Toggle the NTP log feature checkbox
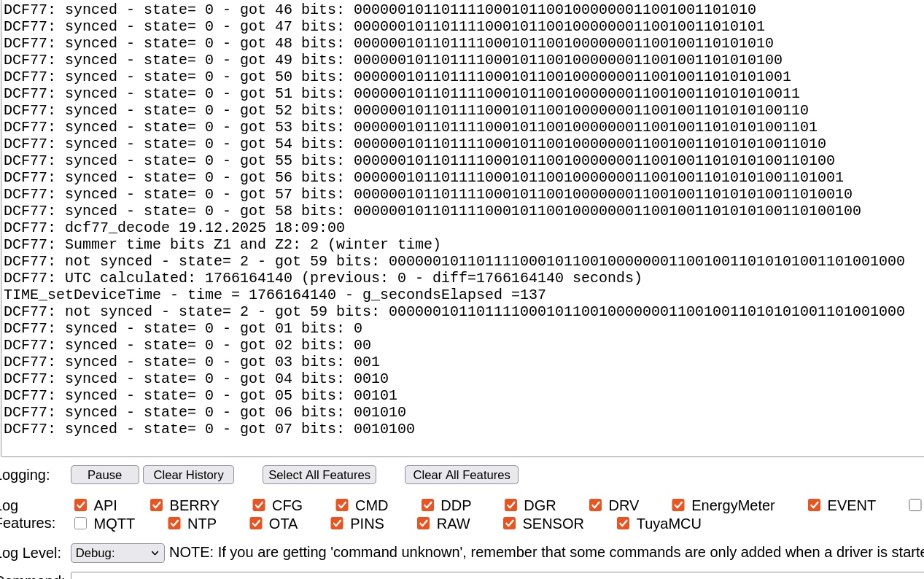 click(174, 523)
